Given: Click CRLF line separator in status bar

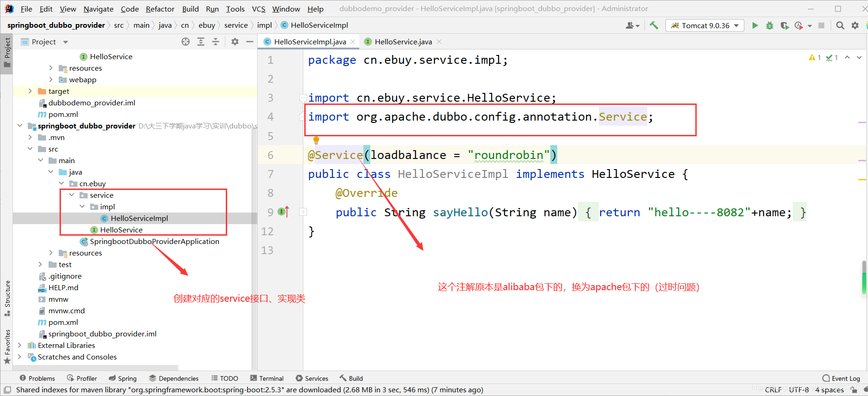Looking at the screenshot, I should [773, 390].
